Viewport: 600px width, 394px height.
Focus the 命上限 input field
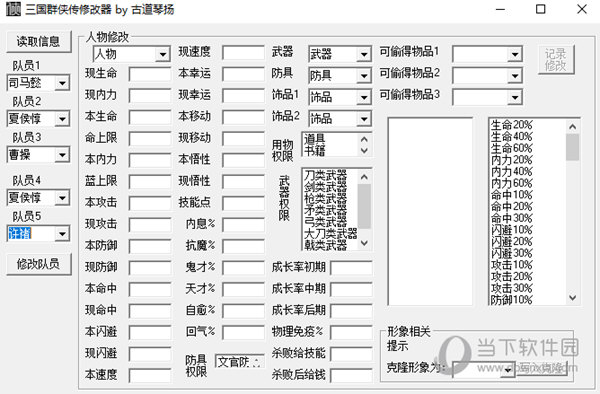tap(150, 138)
